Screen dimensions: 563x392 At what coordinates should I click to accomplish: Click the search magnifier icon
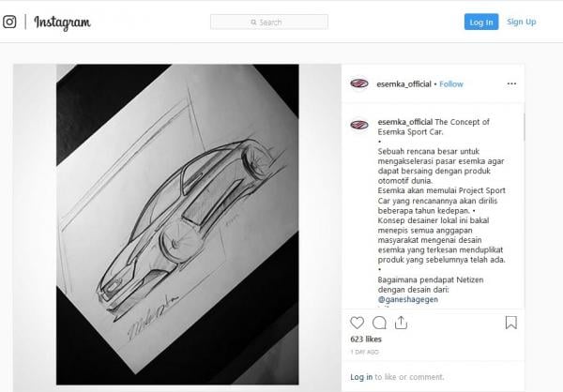coord(254,23)
